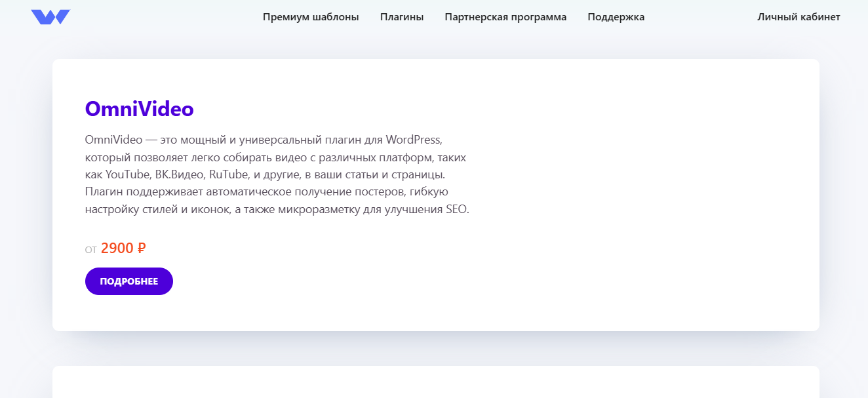Go to the Плагины menu item
This screenshot has width=868, height=398.
[402, 17]
